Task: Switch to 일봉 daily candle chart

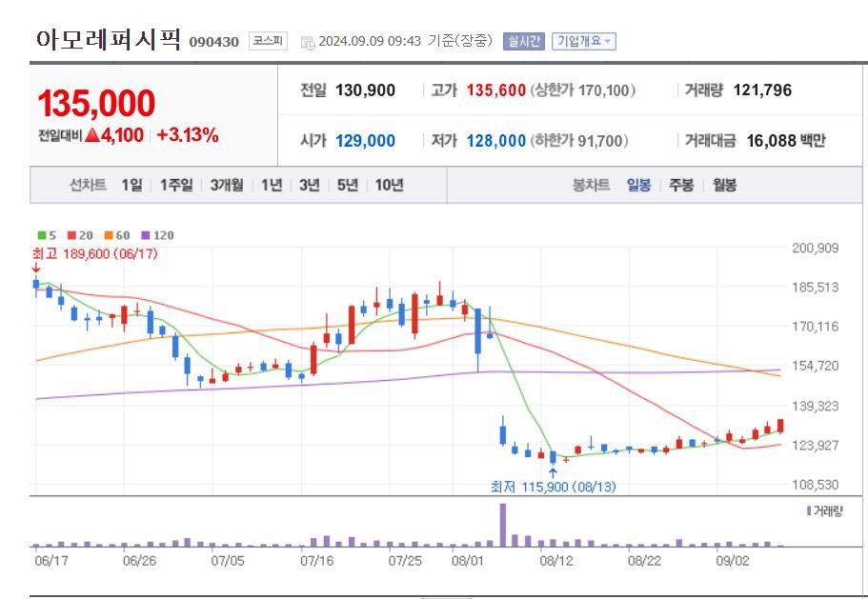Action: (638, 185)
